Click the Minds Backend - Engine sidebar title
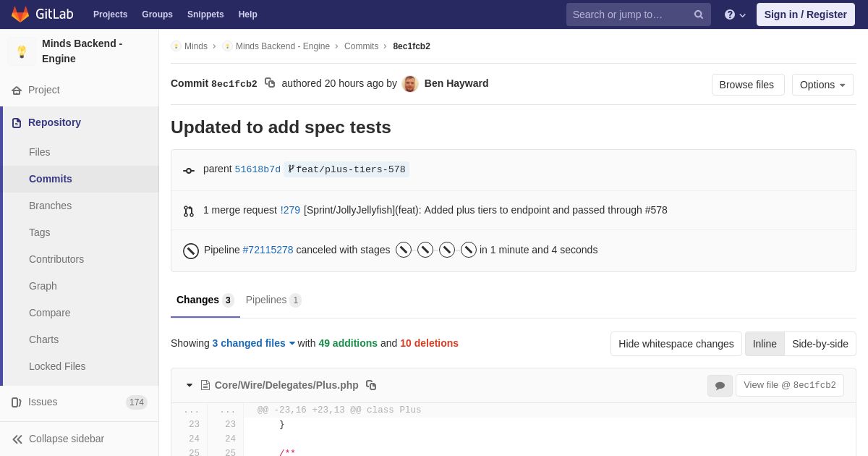 pos(82,51)
